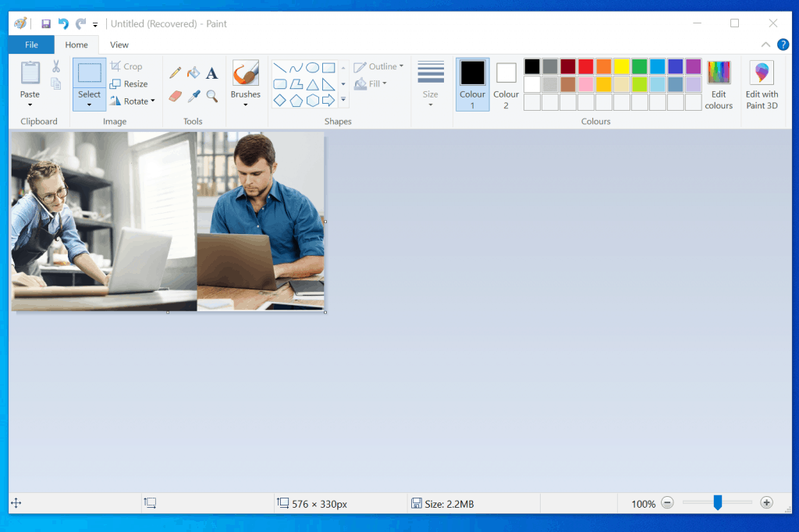Click the zoom slider handle
799x532 pixels.
(718, 502)
